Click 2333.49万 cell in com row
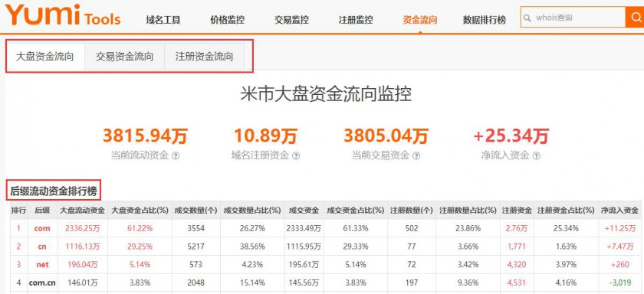The width and height of the screenshot is (644, 294). [304, 228]
